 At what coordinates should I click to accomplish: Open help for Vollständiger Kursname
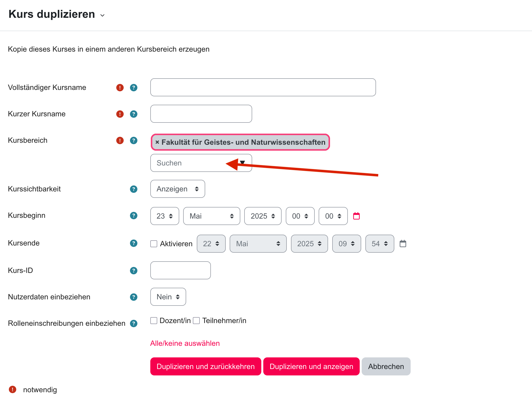133,87
